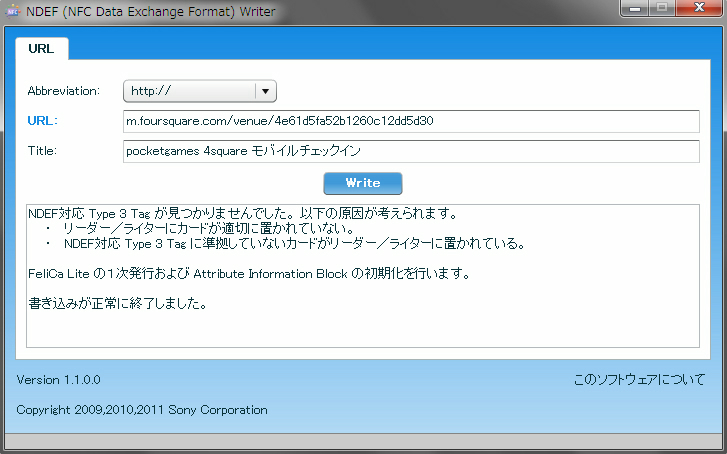
Task: Click the greyed-out maximize button in the title bar
Action: coord(662,8)
